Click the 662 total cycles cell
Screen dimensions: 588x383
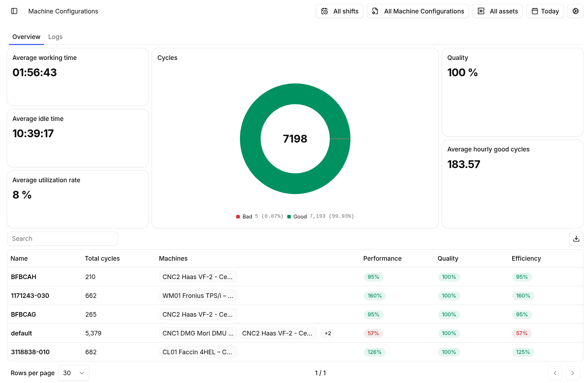click(91, 296)
